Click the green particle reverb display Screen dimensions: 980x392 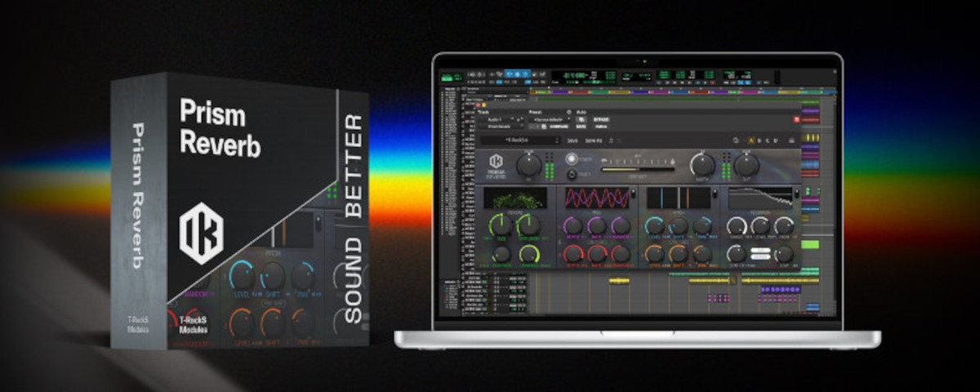[515, 198]
